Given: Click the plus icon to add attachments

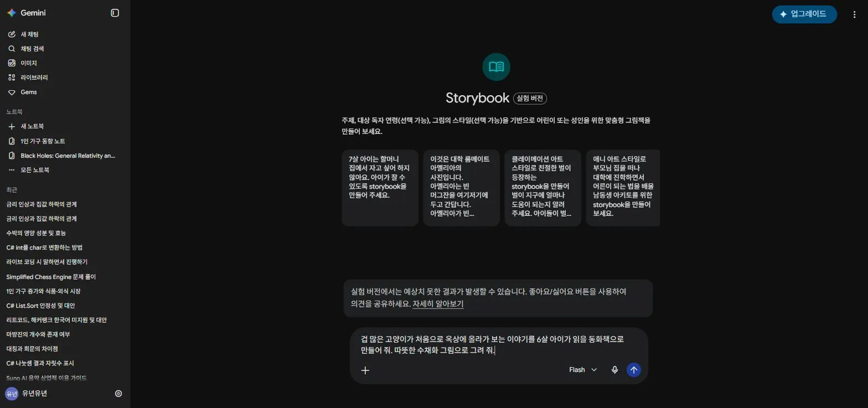Looking at the screenshot, I should (365, 370).
